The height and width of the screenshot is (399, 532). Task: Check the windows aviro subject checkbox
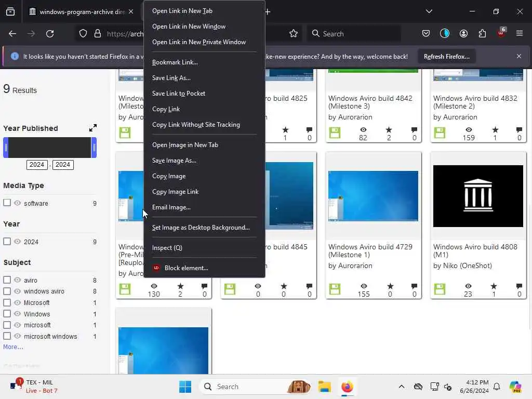tap(7, 291)
